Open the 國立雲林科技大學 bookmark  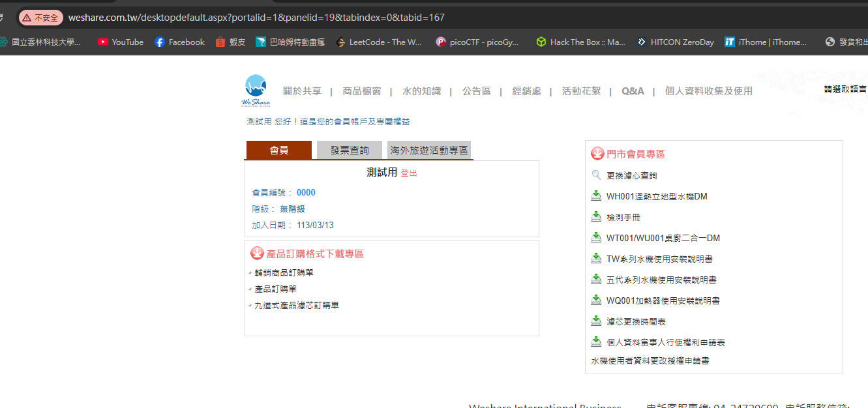[40, 42]
